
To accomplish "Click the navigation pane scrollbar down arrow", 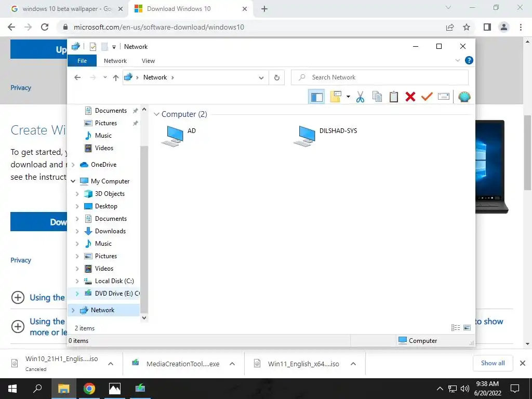I will 144,318.
